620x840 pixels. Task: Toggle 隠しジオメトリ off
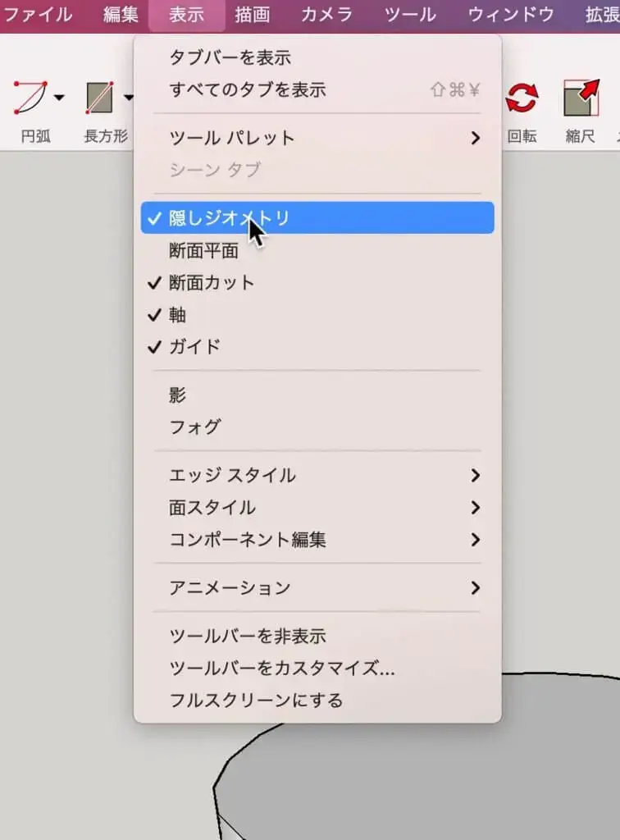317,217
